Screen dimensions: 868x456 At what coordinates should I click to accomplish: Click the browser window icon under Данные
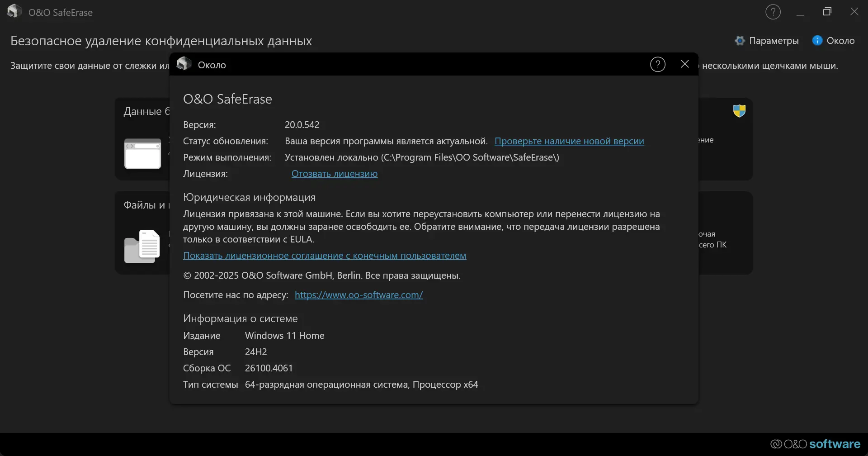tap(142, 153)
